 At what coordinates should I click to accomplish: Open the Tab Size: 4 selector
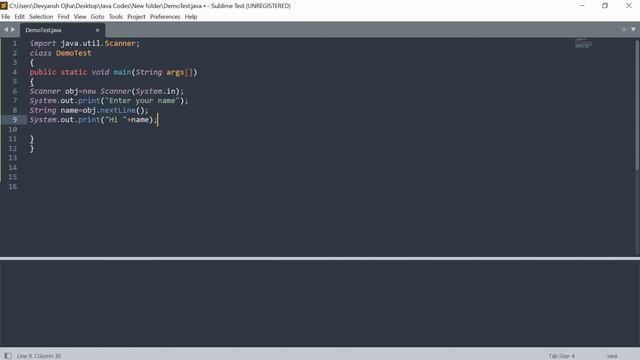click(x=562, y=356)
